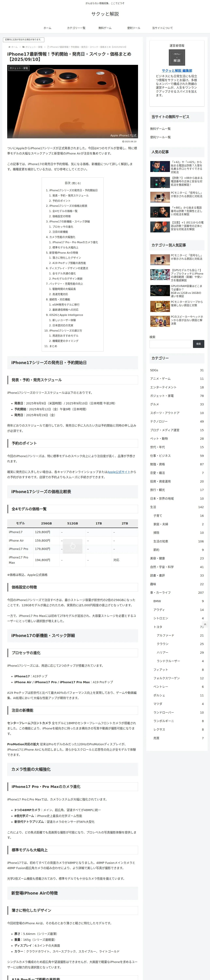The image size is (210, 980).
Task: Open the レクサス subcategory
Action: coord(178,730)
